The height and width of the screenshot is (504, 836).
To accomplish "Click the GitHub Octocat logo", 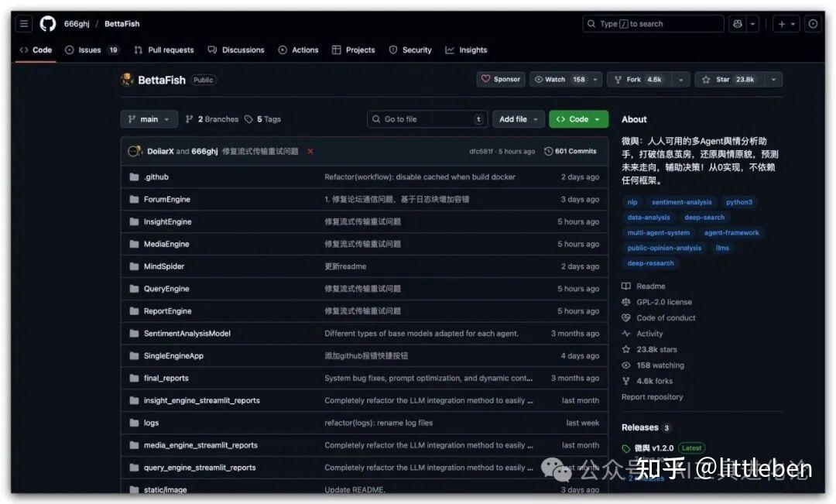I will 47,23.
